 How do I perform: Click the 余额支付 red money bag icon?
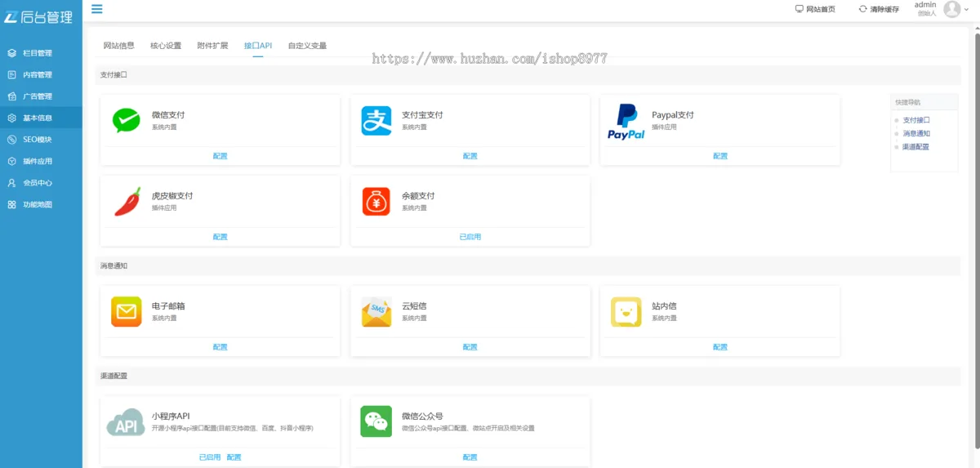[376, 202]
